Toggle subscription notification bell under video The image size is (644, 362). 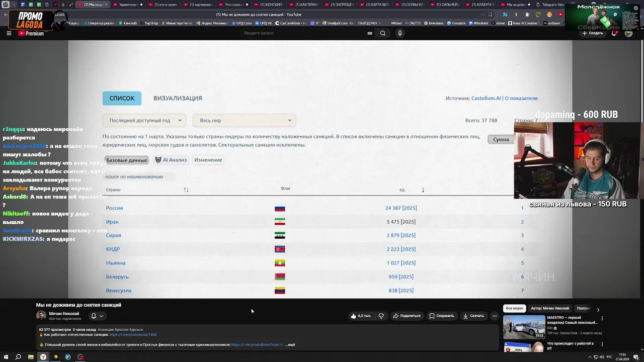tap(94, 316)
